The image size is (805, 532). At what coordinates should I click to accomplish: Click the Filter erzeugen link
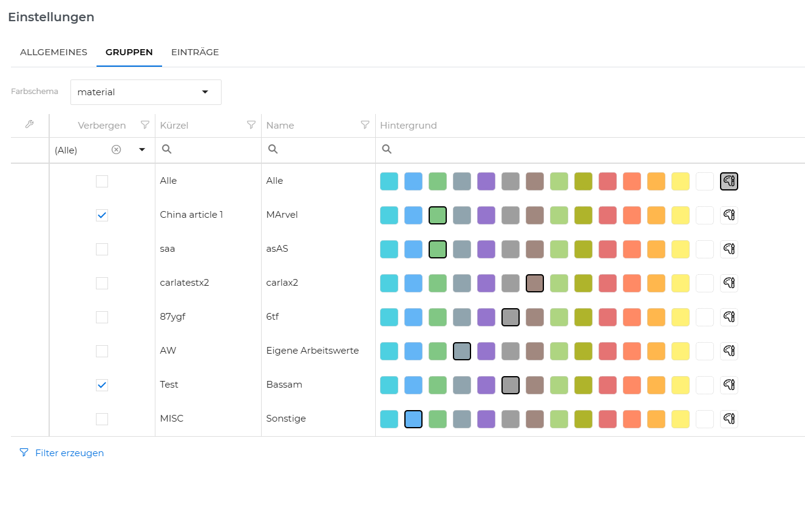(x=69, y=453)
